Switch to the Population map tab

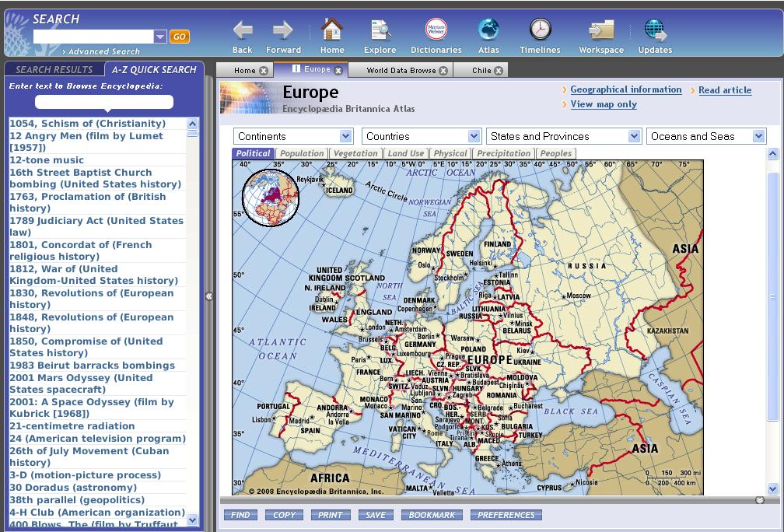tap(302, 153)
